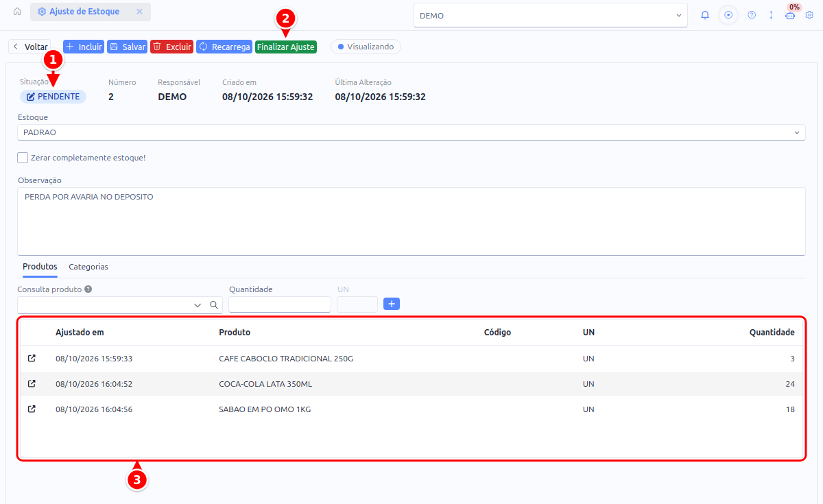Close the Ajuste de Estoque tab
The image size is (823, 504).
139,12
